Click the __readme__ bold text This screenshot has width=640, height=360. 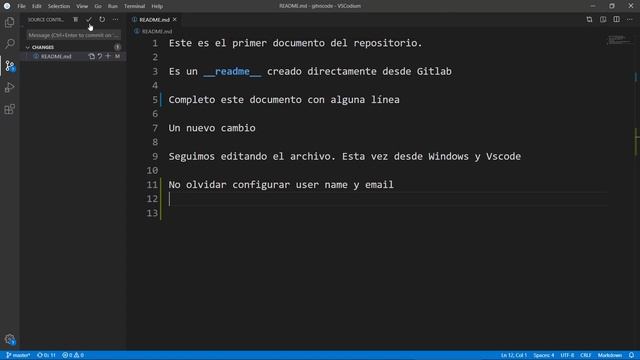coord(232,71)
